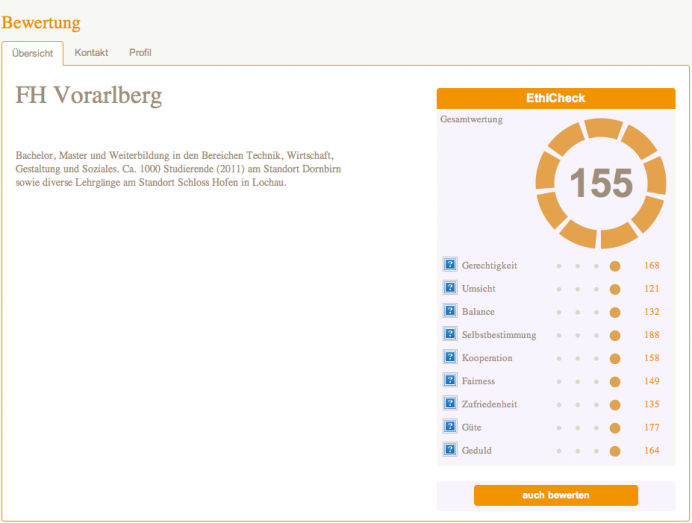Open help icon next to Geduld

point(450,450)
